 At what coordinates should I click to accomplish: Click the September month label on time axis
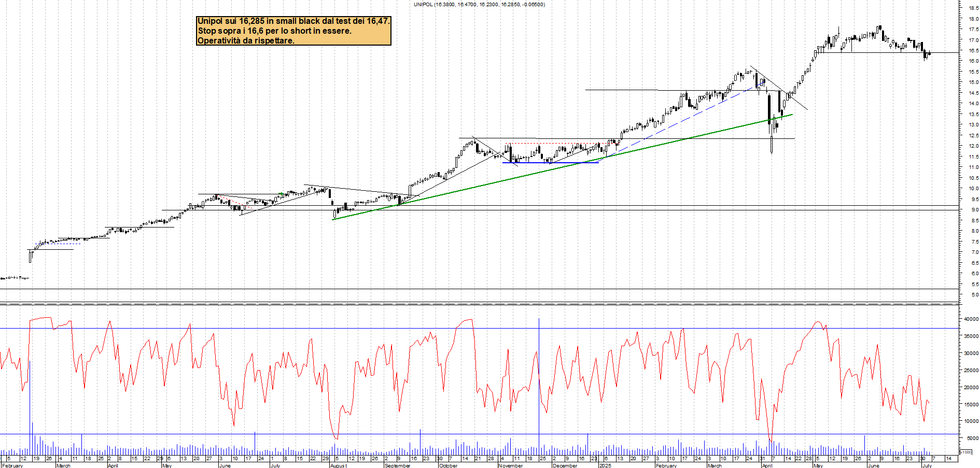point(398,465)
